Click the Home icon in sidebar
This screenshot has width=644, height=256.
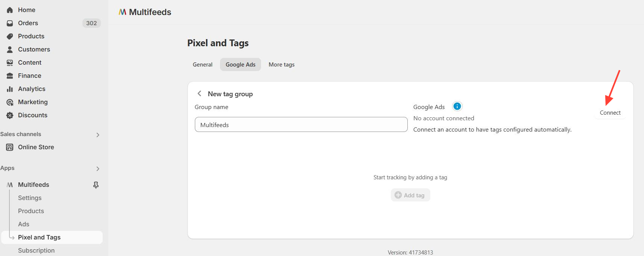pyautogui.click(x=10, y=10)
